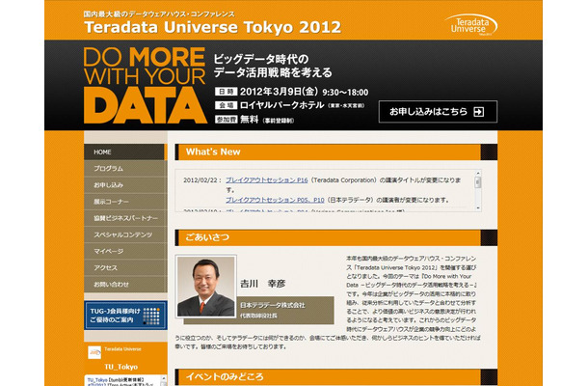Click the TU_Tokyo Twitter avatar icon
The image size is (588, 386).
(94, 352)
